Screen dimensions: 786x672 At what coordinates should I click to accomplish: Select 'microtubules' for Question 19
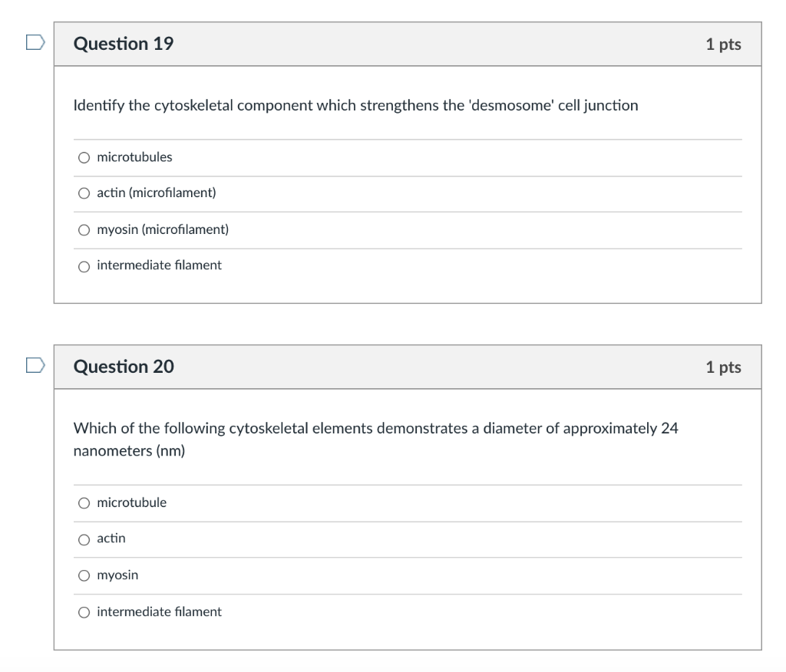tap(134, 157)
